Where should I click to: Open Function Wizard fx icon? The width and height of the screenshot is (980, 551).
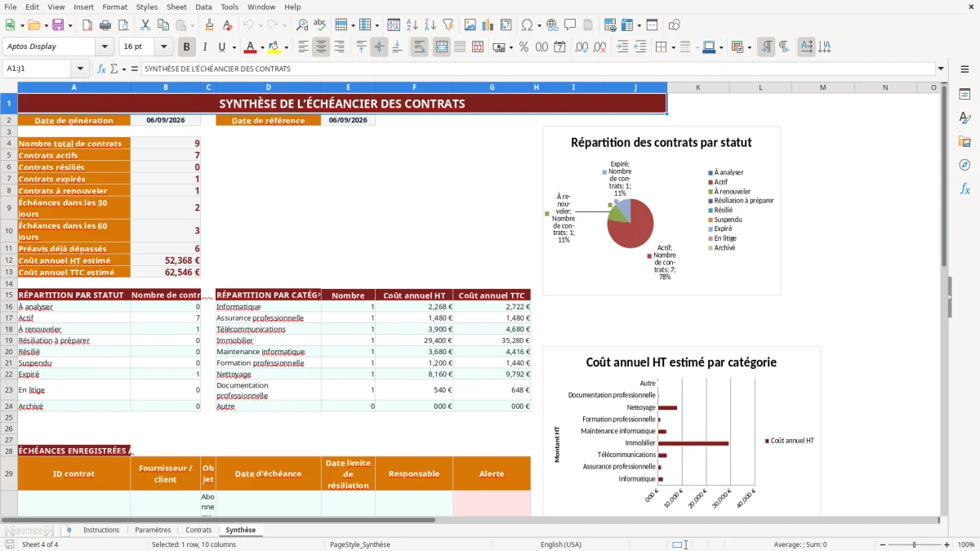pyautogui.click(x=101, y=69)
